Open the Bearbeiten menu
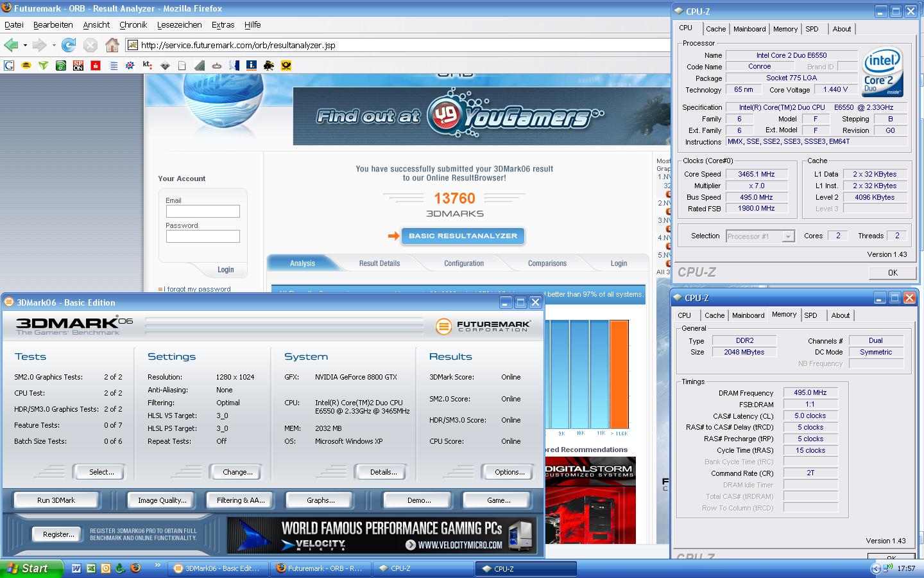Screen dimensions: 924x578 pyautogui.click(x=53, y=24)
